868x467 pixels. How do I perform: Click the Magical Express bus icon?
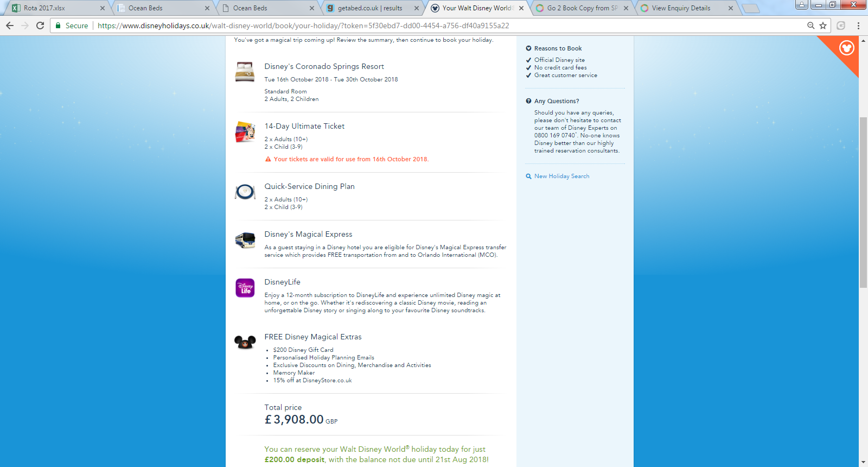(245, 240)
